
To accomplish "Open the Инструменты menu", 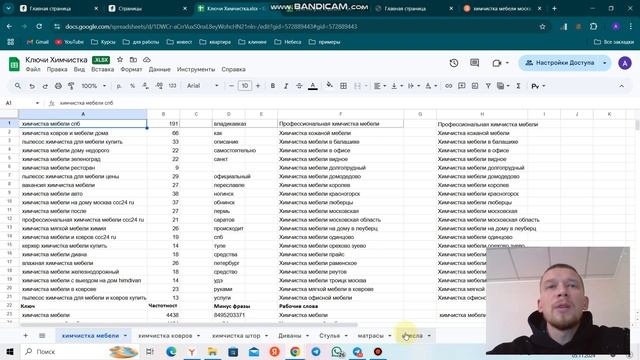I will [x=196, y=69].
